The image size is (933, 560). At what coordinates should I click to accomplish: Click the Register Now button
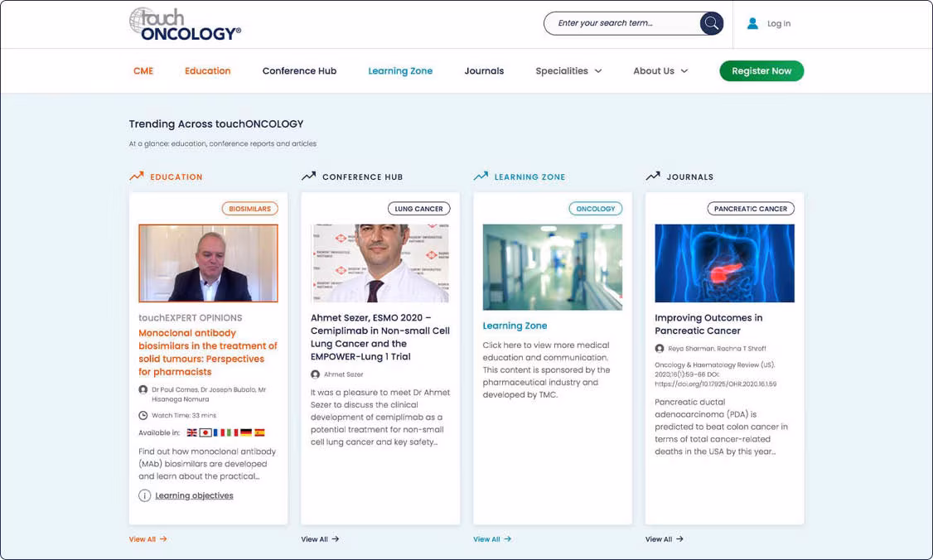click(761, 70)
